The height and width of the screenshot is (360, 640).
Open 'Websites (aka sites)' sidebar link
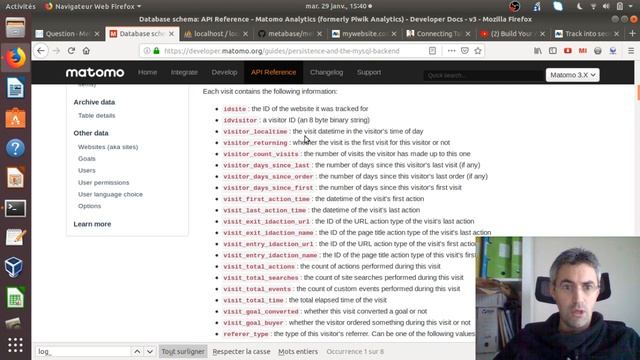click(x=108, y=147)
